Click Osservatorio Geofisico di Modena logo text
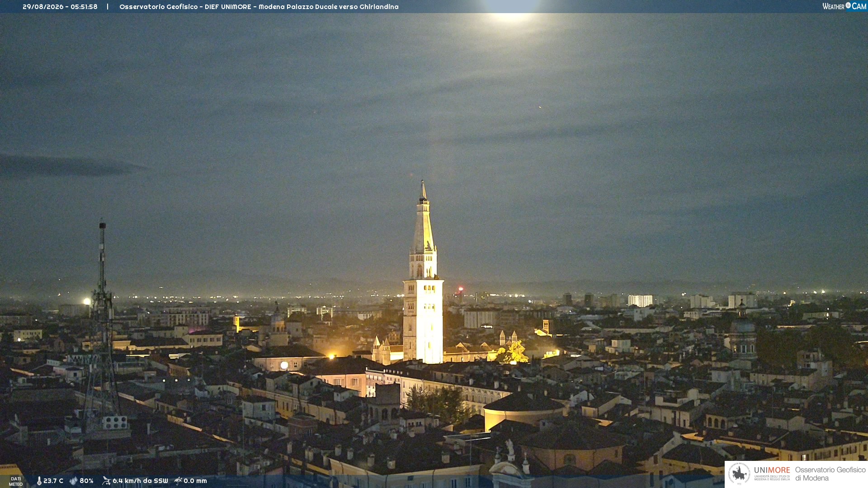Image resolution: width=868 pixels, height=488 pixels. (830, 474)
